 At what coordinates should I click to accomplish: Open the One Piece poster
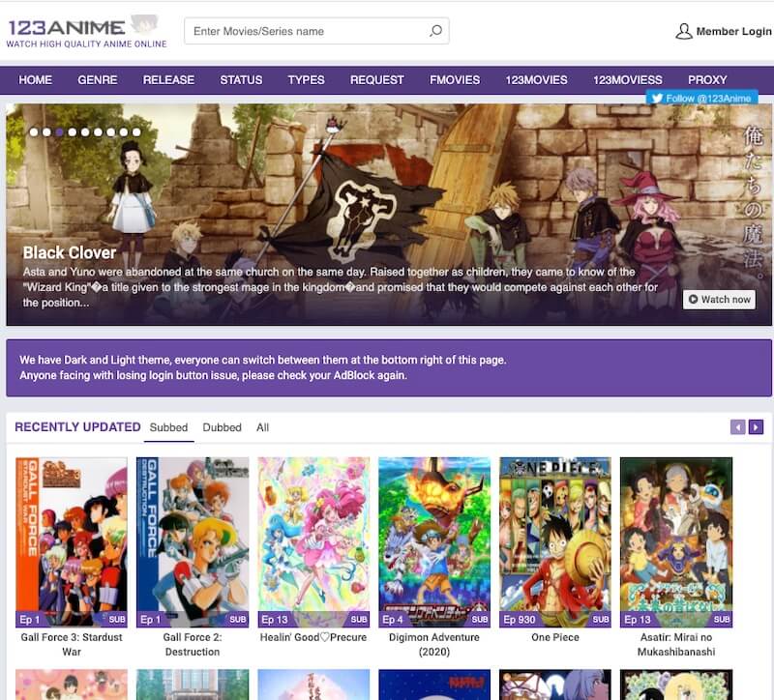click(555, 542)
